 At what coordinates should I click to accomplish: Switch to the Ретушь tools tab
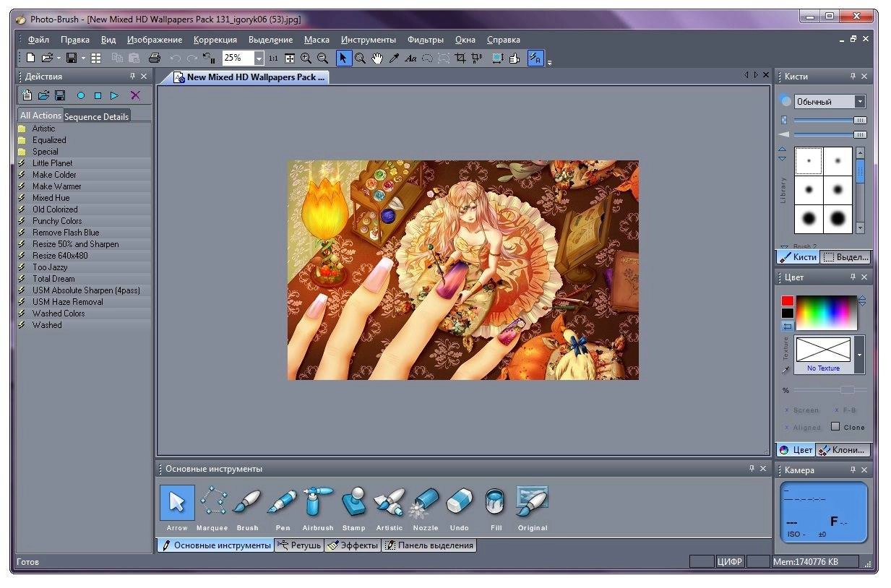point(298,545)
